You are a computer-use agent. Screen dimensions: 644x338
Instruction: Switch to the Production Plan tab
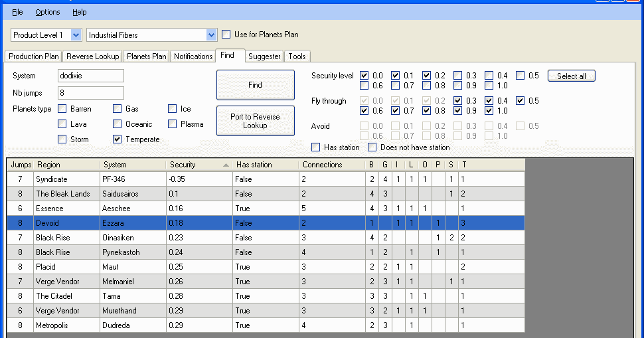(34, 56)
